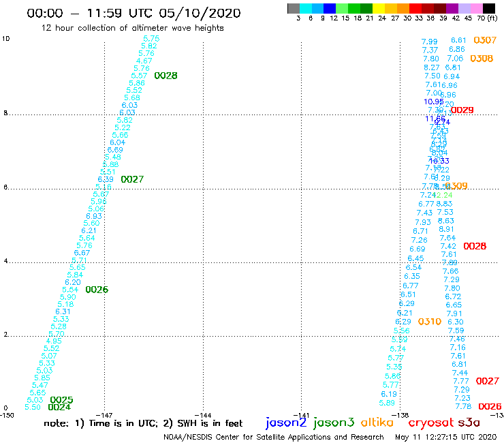Click the 8.91 wave height value

(447, 230)
